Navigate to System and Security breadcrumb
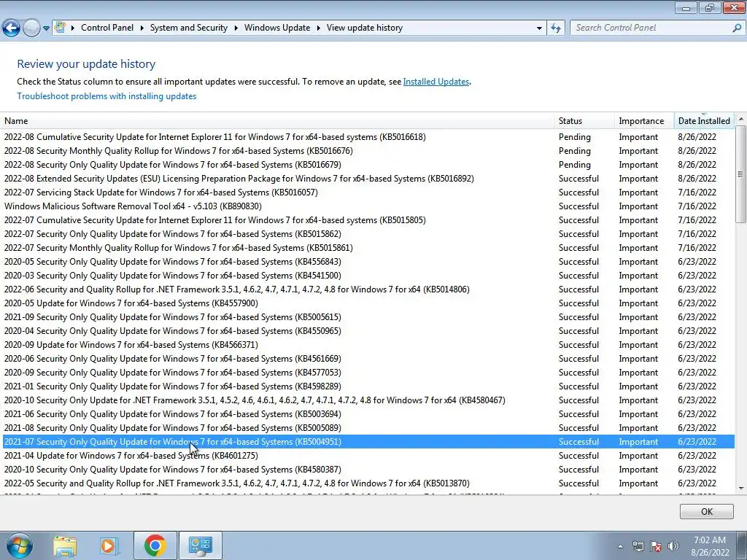 (x=189, y=28)
